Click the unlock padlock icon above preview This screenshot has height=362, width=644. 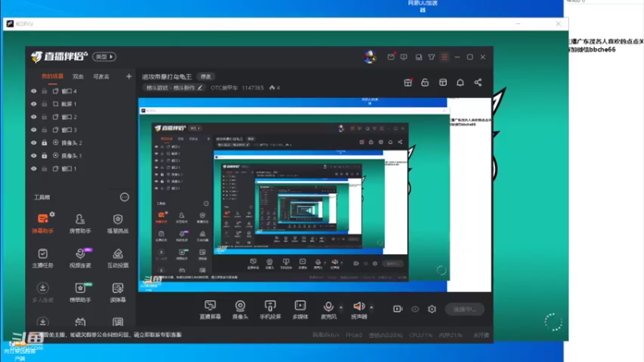(x=425, y=83)
